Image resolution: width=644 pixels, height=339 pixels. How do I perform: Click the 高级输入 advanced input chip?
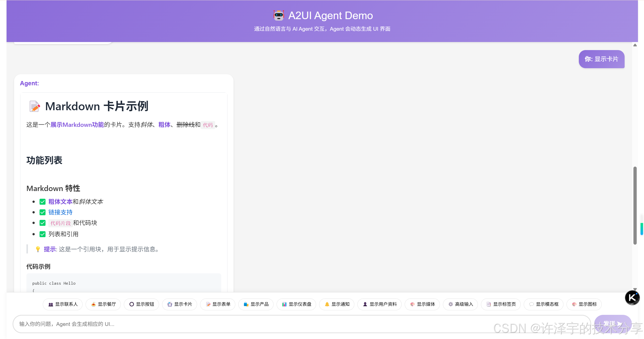460,304
